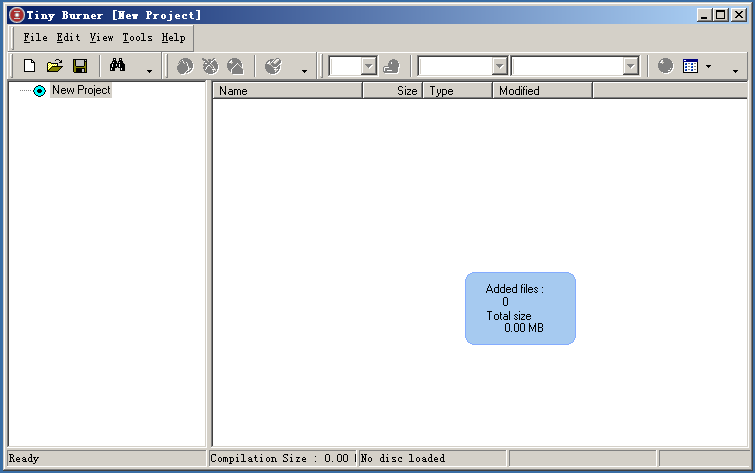
Task: Click the disc icon with cross mark
Action: tap(210, 66)
